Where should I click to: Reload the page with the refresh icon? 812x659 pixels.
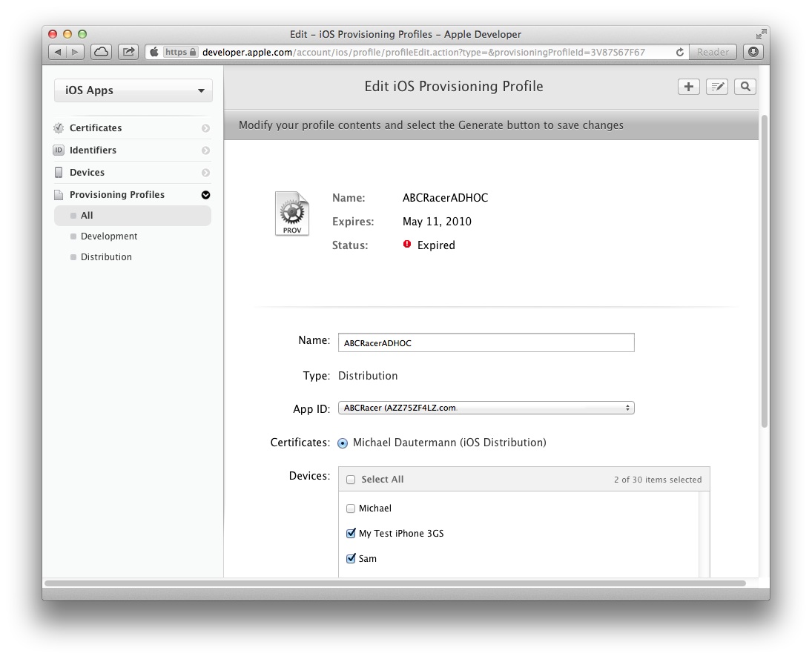(x=679, y=52)
